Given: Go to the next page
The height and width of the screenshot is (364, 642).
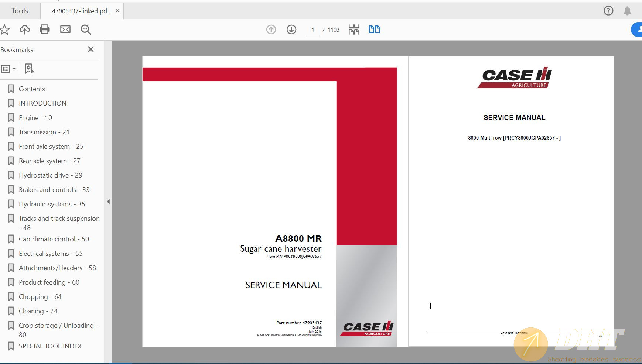Looking at the screenshot, I should tap(291, 29).
